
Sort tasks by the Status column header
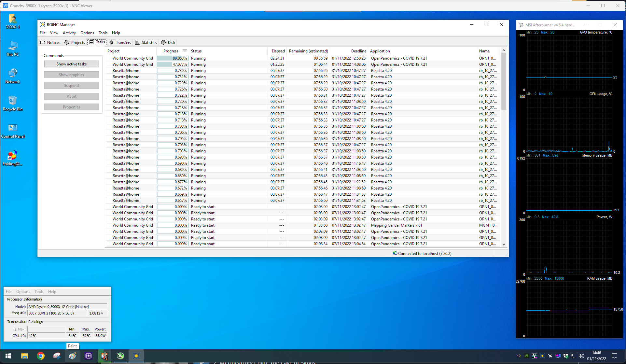click(x=228, y=51)
